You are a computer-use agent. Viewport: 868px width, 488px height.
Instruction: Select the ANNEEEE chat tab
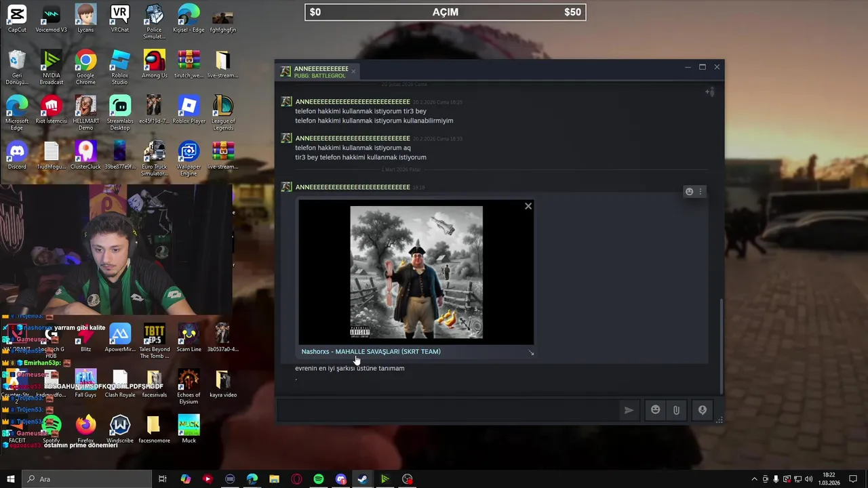pyautogui.click(x=316, y=71)
